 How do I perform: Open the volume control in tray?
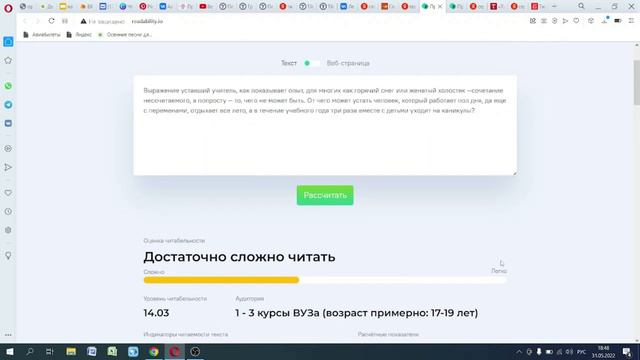coord(569,351)
